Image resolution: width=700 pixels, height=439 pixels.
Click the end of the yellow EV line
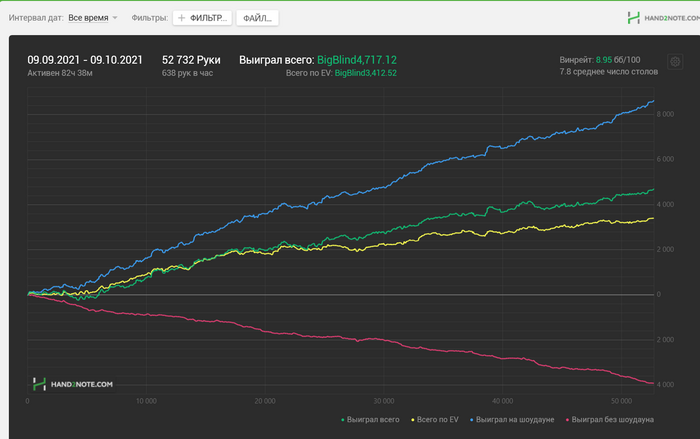point(654,218)
